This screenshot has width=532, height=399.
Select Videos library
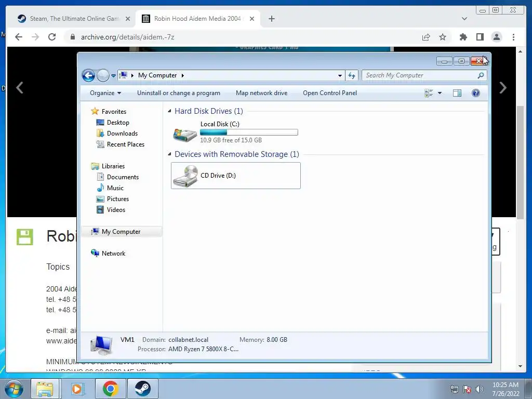(116, 210)
